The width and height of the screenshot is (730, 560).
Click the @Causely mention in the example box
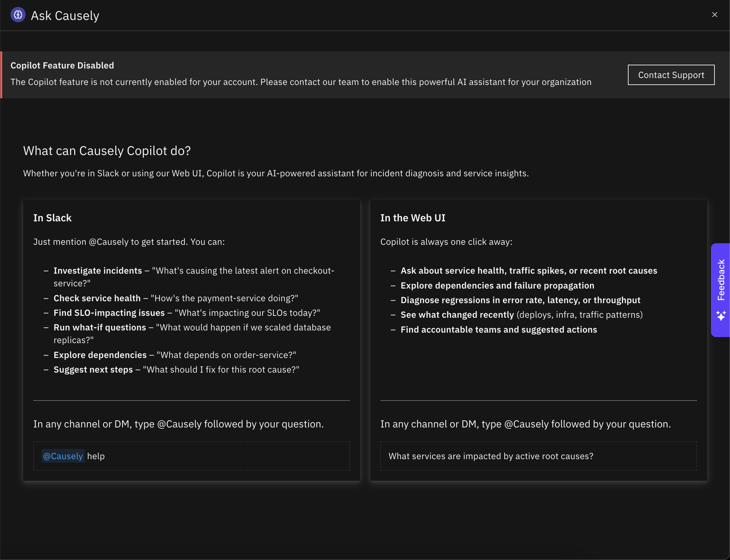63,456
